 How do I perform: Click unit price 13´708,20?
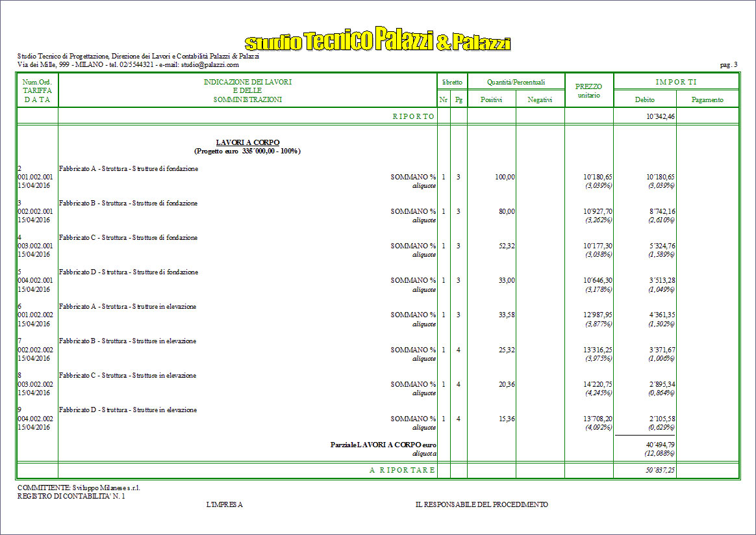(598, 419)
